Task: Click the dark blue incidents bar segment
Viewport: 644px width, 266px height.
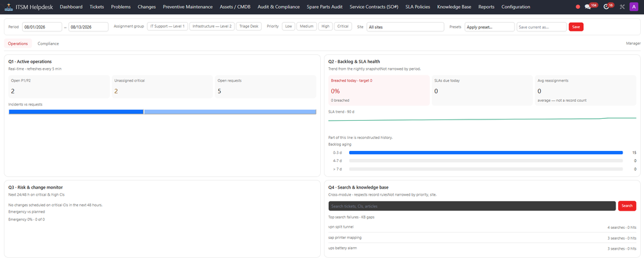Action: pyautogui.click(x=76, y=112)
